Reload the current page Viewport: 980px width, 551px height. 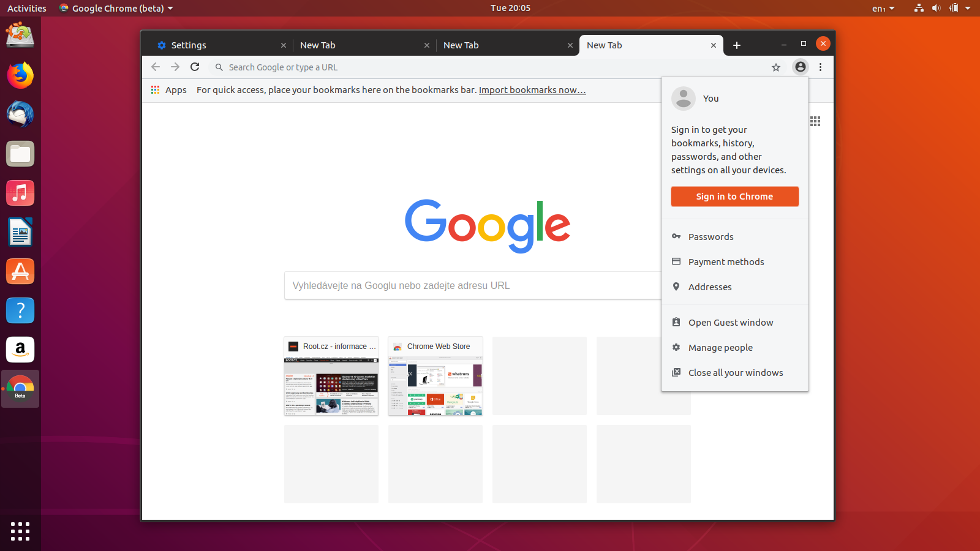tap(195, 67)
